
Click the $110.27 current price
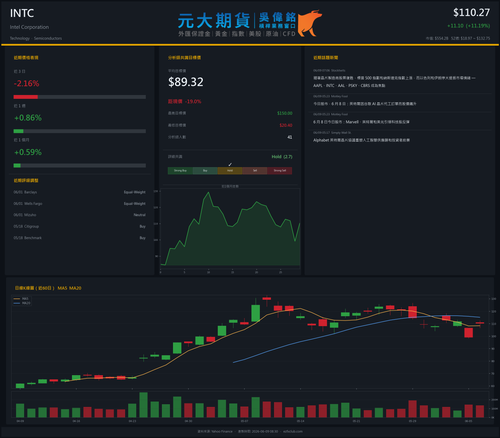pos(471,13)
